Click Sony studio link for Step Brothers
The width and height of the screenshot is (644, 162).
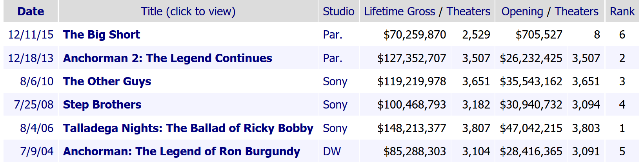coord(335,105)
